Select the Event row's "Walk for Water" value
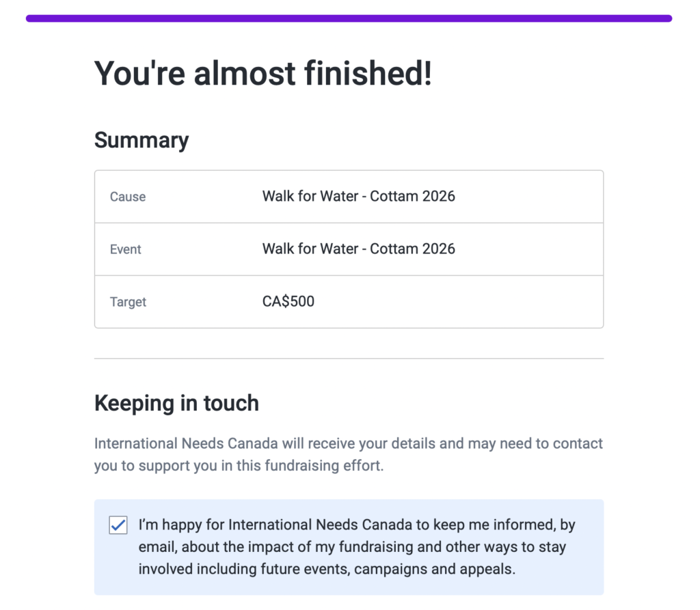Screen dimensions: 700x610 click(x=358, y=249)
